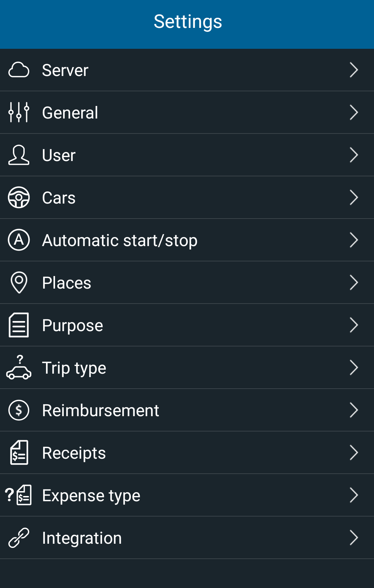Image resolution: width=374 pixels, height=588 pixels.
Task: Tap the sliders icon for General
Action: tap(19, 112)
